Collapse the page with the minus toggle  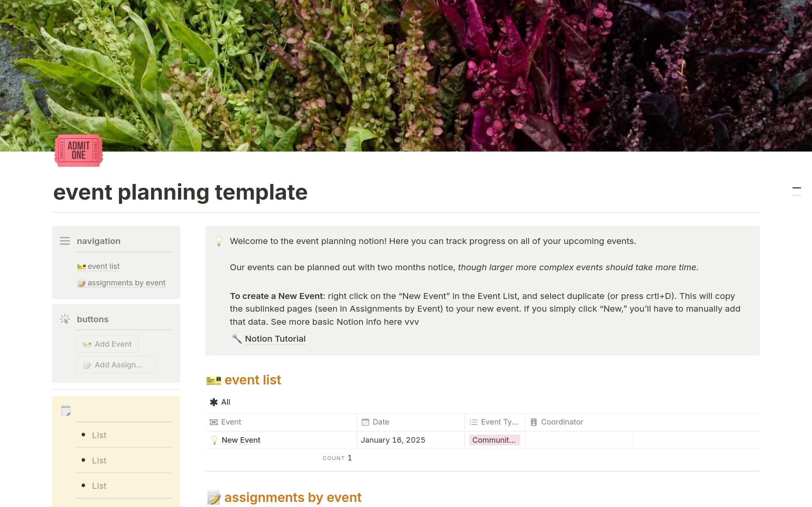797,188
